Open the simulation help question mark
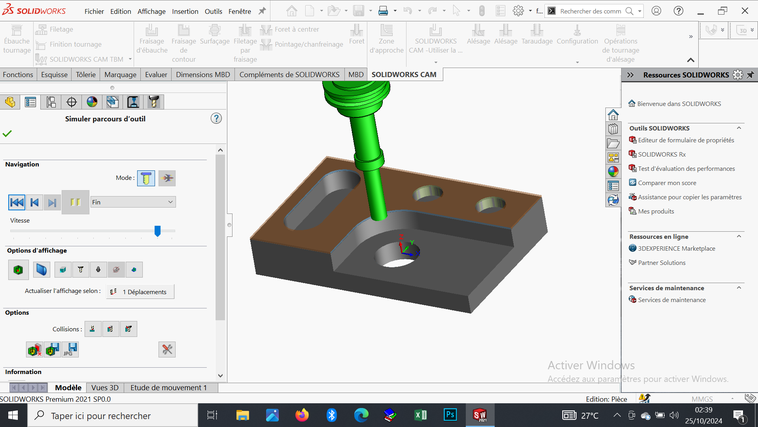The width and height of the screenshot is (758, 427). (216, 118)
